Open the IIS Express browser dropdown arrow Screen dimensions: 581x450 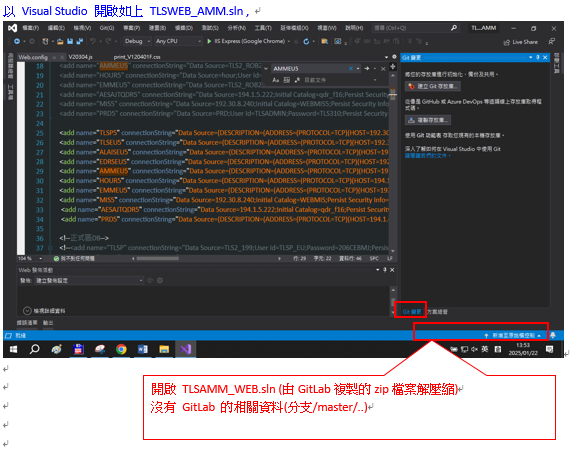pyautogui.click(x=289, y=41)
